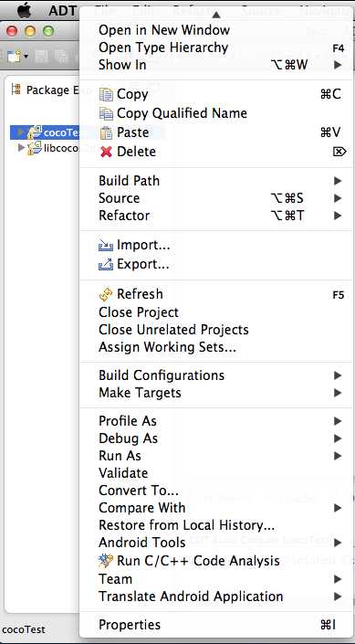Image resolution: width=355 pixels, height=644 pixels.
Task: Click the Copy icon in context menu
Action: (x=106, y=95)
